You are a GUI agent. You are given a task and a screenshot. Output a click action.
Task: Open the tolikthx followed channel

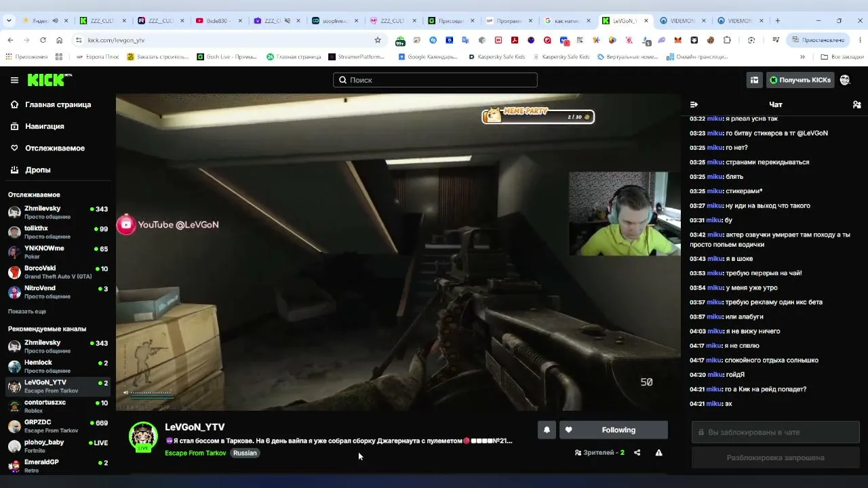[58, 232]
